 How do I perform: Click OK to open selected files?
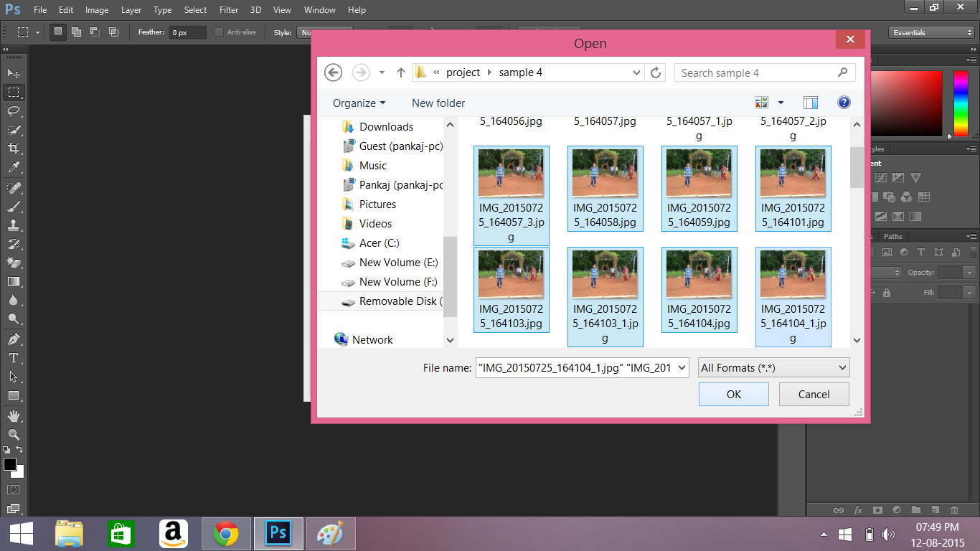click(734, 394)
